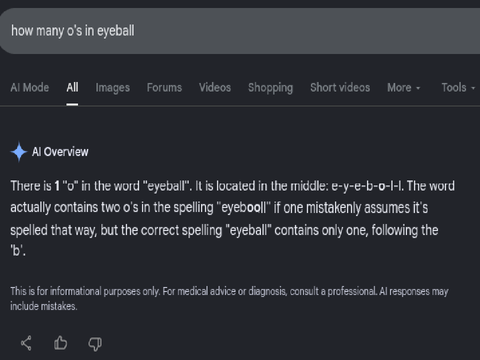
Task: Click the bold "eyebooll" misspelled word
Action: 244,208
